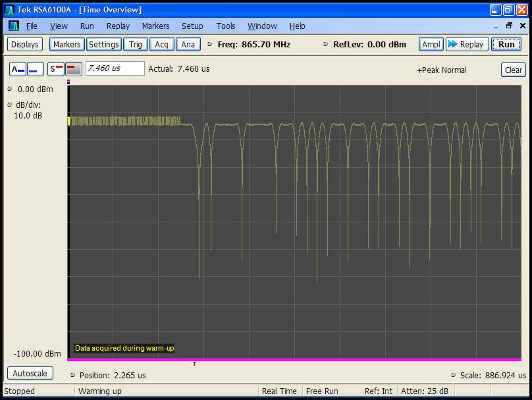Click the red-blue marker above graph start
The height and width of the screenshot is (400, 532).
pos(68,82)
